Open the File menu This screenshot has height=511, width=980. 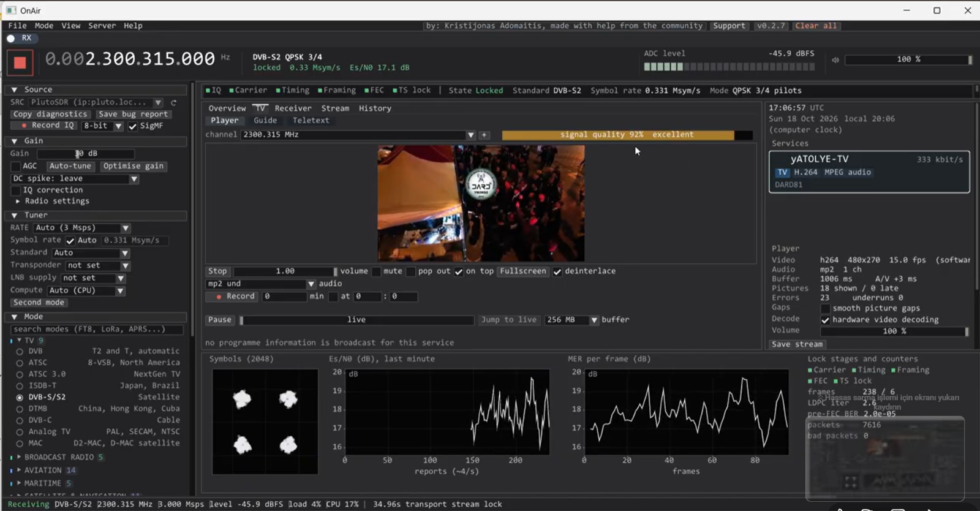click(x=17, y=26)
